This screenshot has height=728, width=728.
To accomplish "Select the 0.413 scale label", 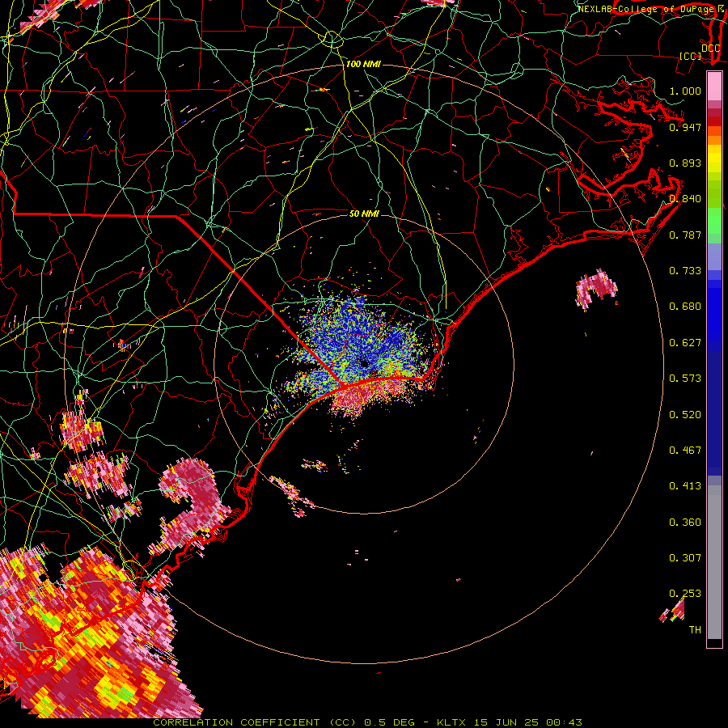I will click(x=685, y=486).
